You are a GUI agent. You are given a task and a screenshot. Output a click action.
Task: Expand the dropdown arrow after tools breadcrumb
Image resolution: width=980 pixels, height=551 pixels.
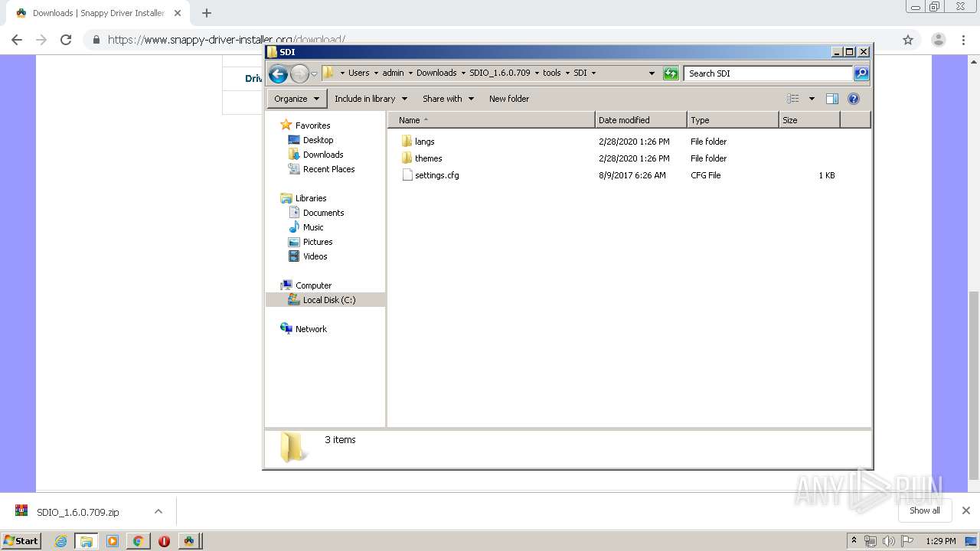point(567,73)
